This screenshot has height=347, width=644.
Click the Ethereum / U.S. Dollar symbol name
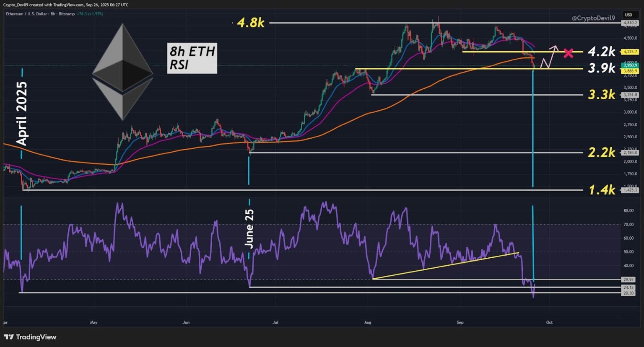point(26,13)
